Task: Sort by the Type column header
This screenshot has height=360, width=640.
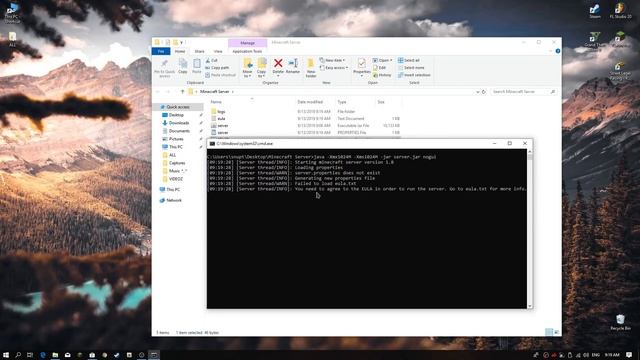Action: [342, 102]
